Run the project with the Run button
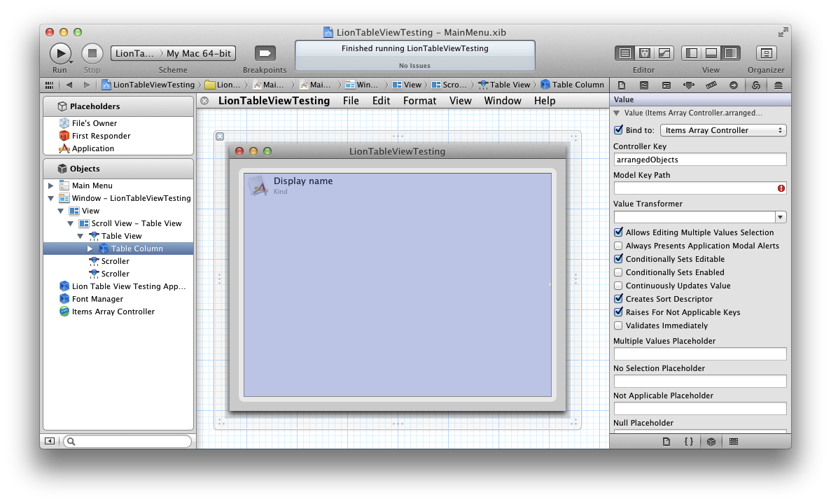 [x=60, y=53]
